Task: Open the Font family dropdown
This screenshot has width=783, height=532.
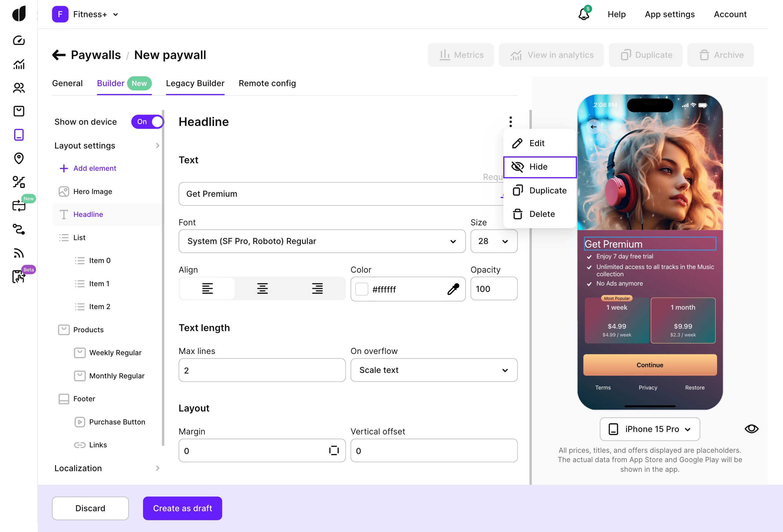Action: click(x=322, y=241)
